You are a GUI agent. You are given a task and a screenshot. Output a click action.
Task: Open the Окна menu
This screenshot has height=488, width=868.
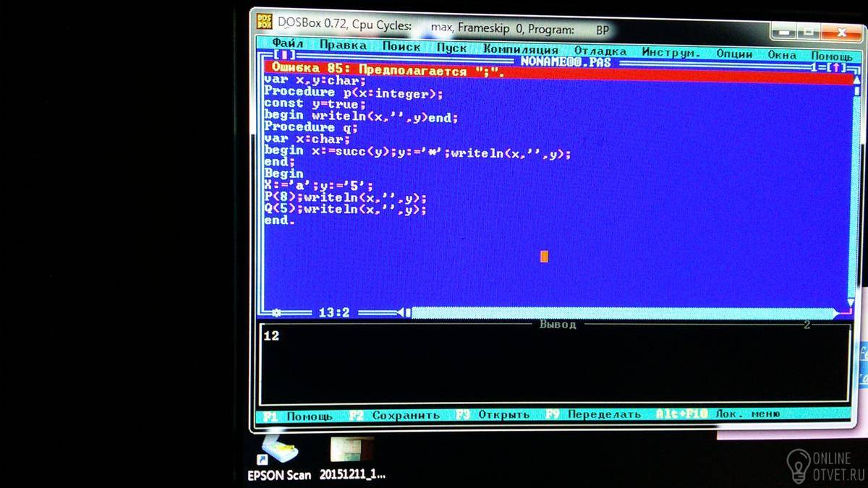coord(782,55)
